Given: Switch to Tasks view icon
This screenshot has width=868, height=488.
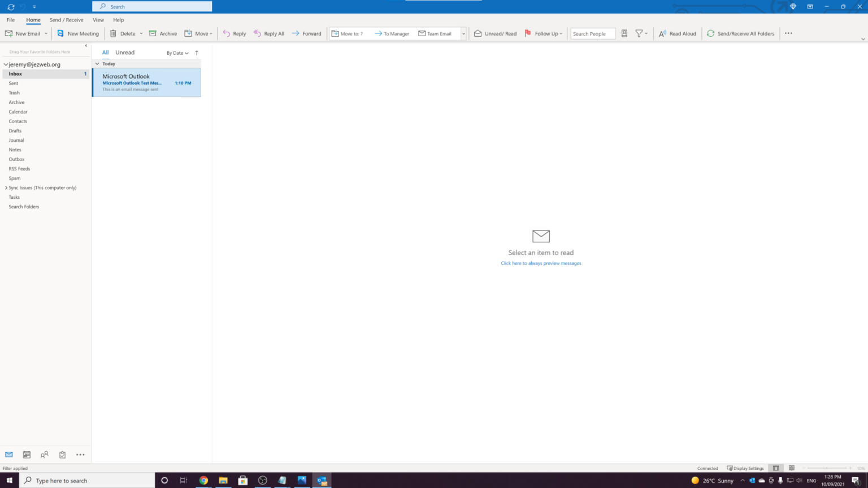Looking at the screenshot, I should pos(63,455).
